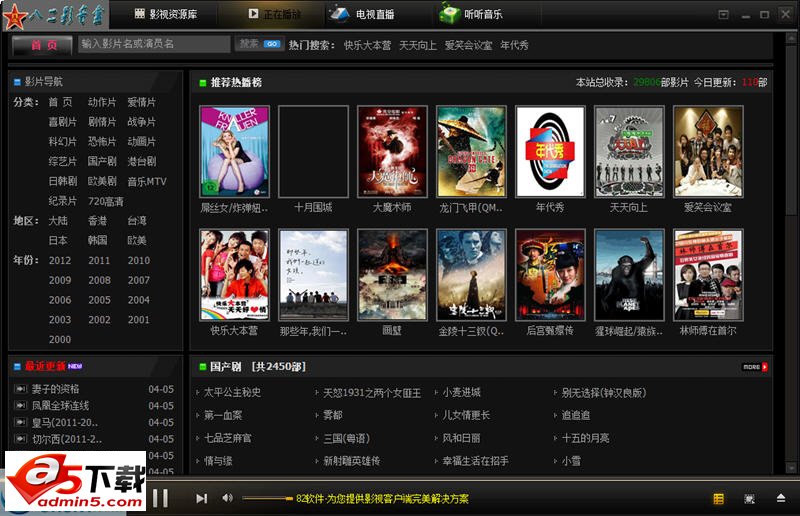Switch to the 电视直播 tab
The width and height of the screenshot is (800, 516).
tap(362, 15)
